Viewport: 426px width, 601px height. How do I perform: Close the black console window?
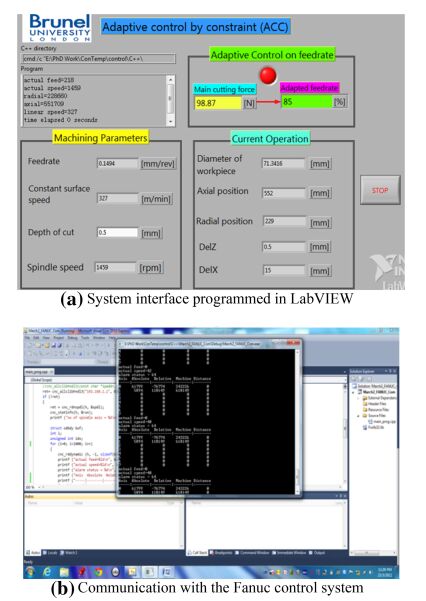pos(293,343)
